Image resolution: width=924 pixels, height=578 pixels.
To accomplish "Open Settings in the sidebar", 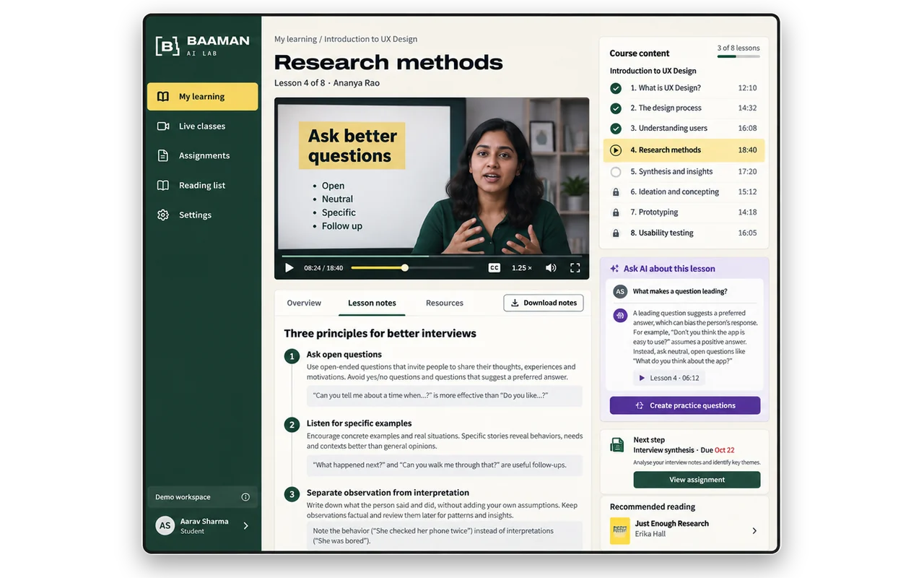I will point(202,215).
